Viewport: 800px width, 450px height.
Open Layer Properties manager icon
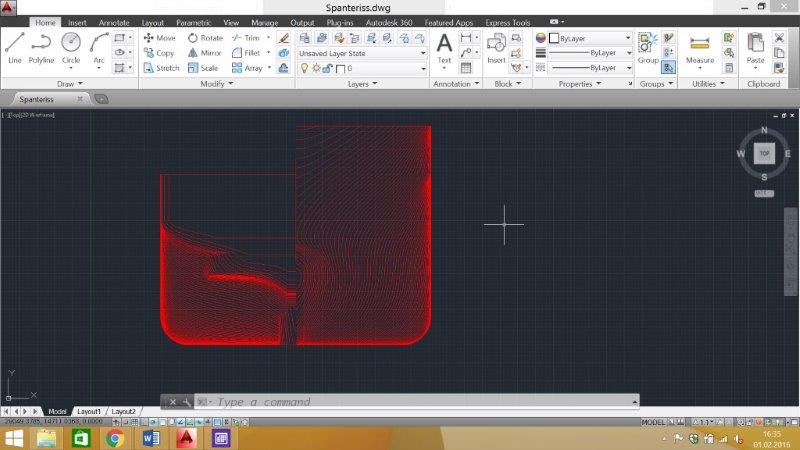point(305,38)
